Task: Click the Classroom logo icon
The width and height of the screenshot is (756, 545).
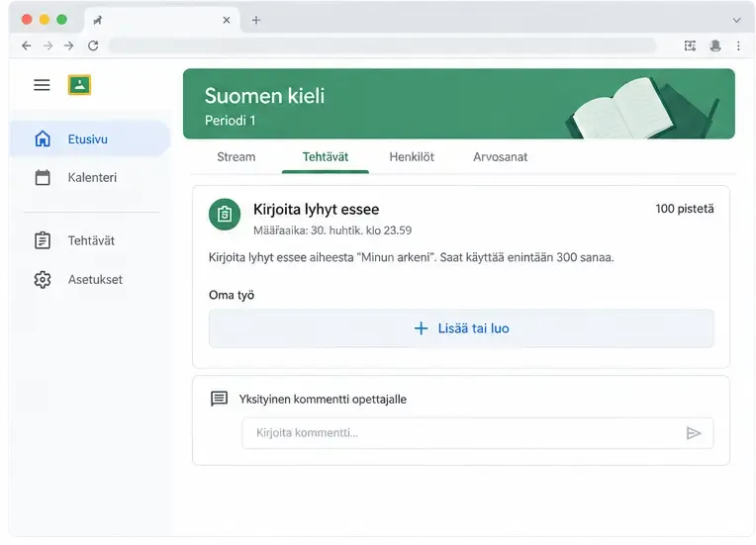Action: pyautogui.click(x=79, y=85)
